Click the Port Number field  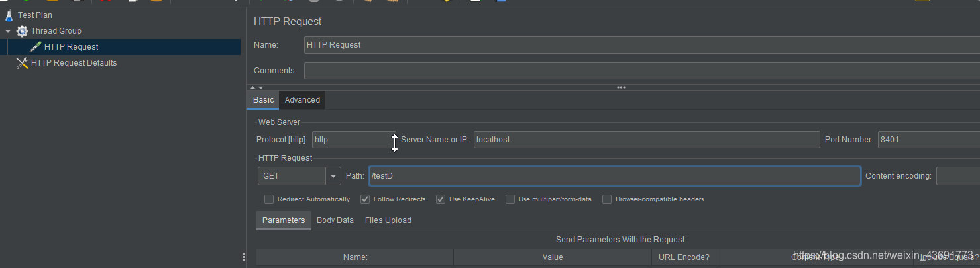[928, 140]
